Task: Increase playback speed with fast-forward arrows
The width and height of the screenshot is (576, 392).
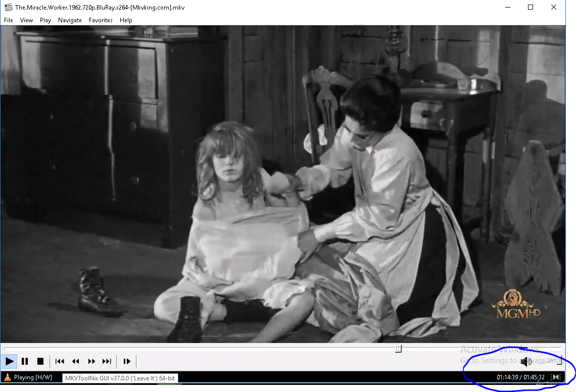Action: 91,362
